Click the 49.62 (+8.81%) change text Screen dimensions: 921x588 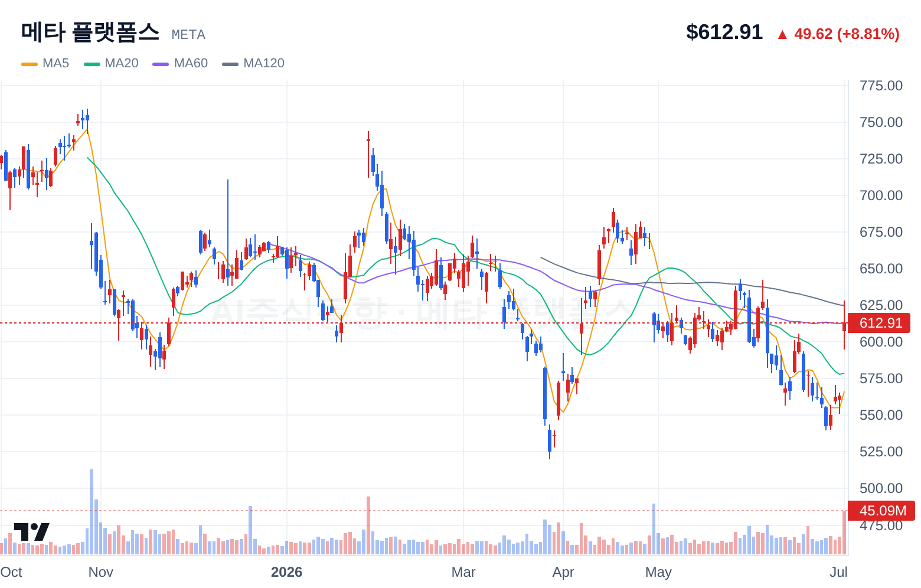[847, 34]
